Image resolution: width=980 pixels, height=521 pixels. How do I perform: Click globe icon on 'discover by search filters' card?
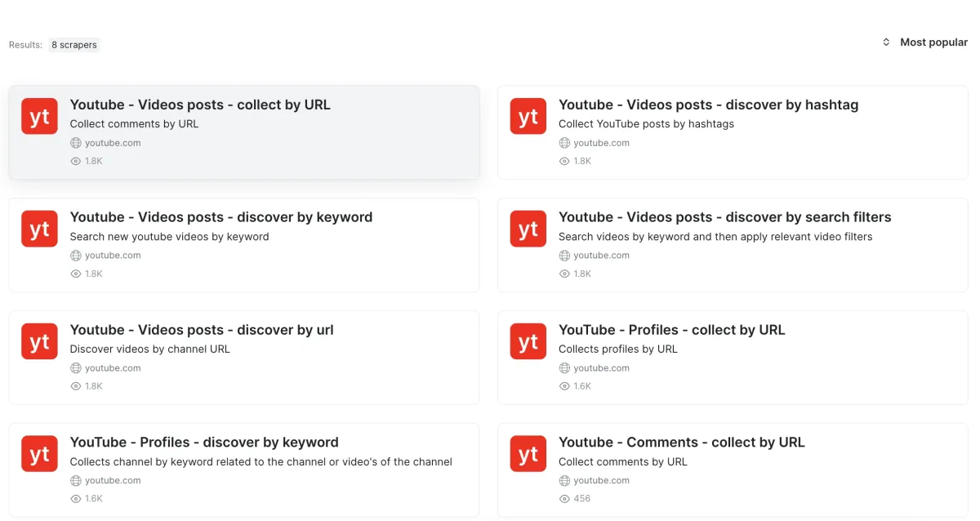tap(564, 256)
